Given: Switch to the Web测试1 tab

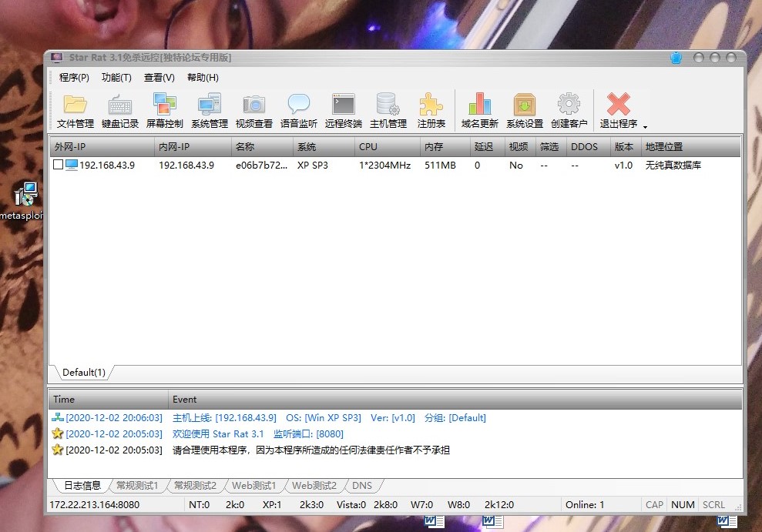Looking at the screenshot, I should tap(253, 485).
